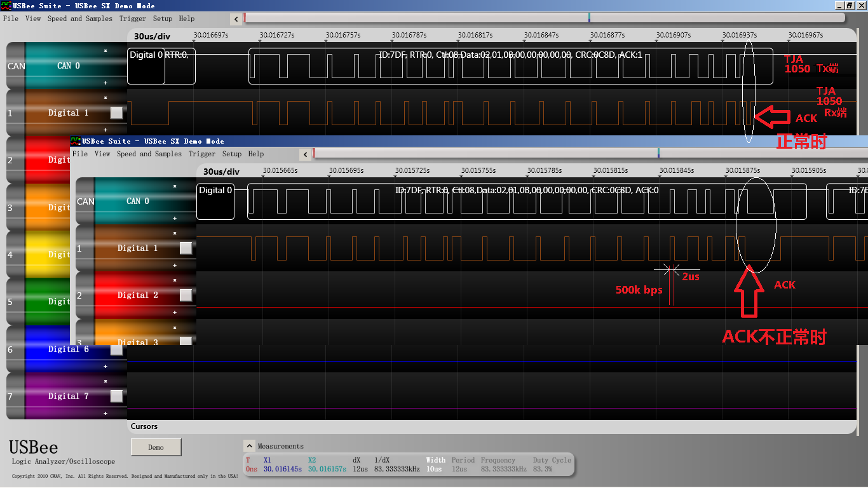Image resolution: width=868 pixels, height=488 pixels.
Task: Open the View menu in the back window
Action: point(33,18)
